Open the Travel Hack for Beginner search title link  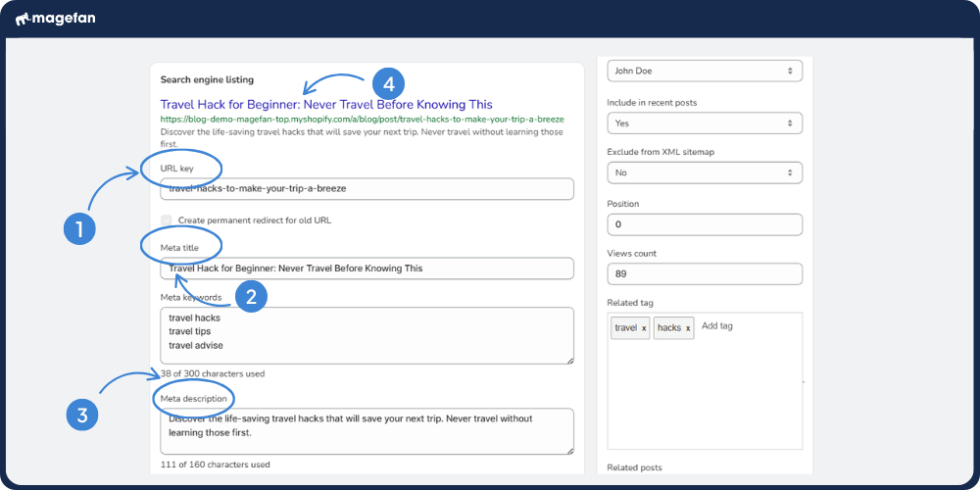tap(326, 104)
